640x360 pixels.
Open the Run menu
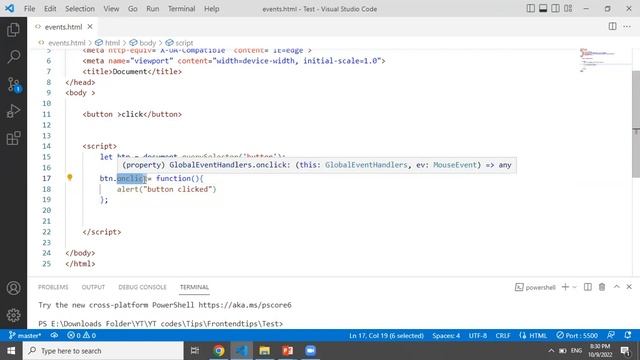pyautogui.click(x=153, y=9)
